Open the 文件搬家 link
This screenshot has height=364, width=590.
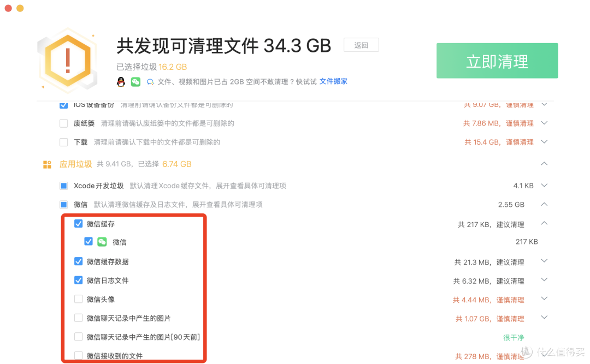coord(333,81)
